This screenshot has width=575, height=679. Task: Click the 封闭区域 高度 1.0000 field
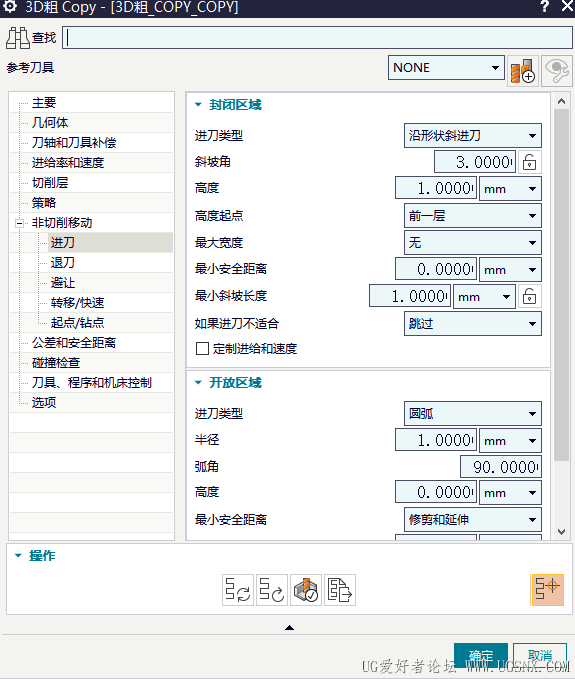(436, 188)
